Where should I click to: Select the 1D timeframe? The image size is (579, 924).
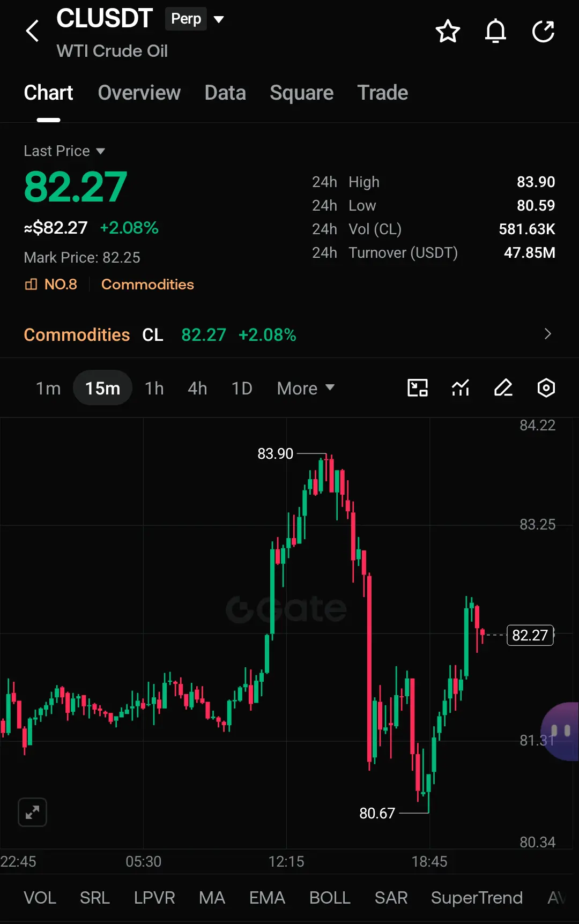pos(242,388)
